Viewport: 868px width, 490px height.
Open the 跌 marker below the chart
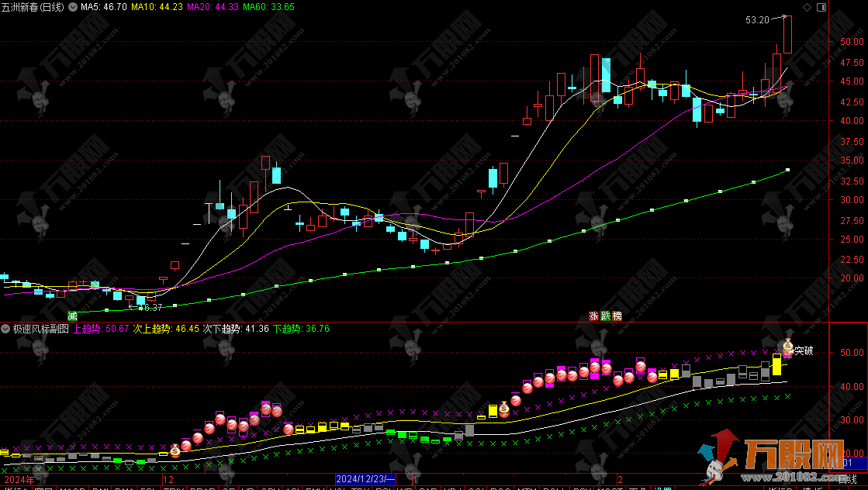point(605,316)
